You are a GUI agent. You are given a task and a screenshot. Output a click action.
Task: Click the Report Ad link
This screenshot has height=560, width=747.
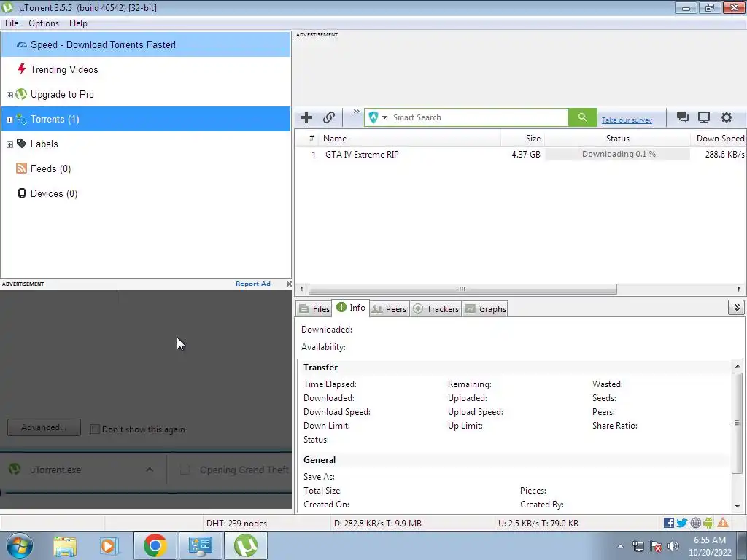(x=253, y=284)
